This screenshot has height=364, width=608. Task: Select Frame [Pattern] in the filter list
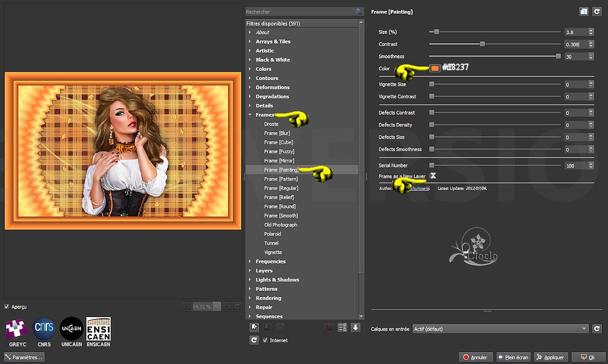click(x=281, y=179)
